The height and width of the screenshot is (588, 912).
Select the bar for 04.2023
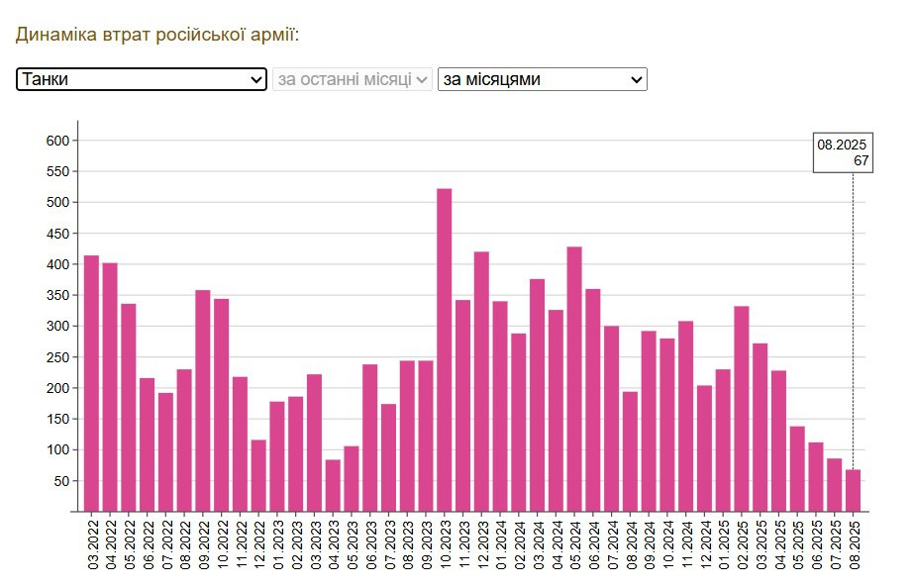tap(333, 485)
